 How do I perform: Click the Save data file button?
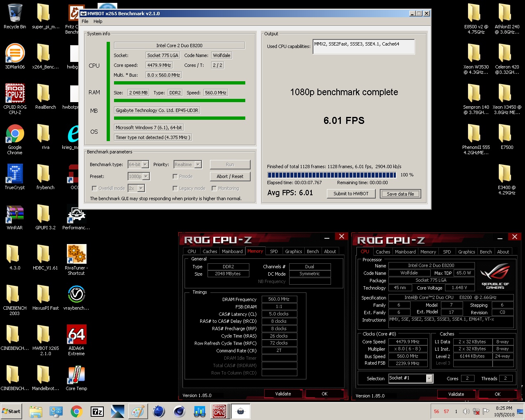point(400,194)
